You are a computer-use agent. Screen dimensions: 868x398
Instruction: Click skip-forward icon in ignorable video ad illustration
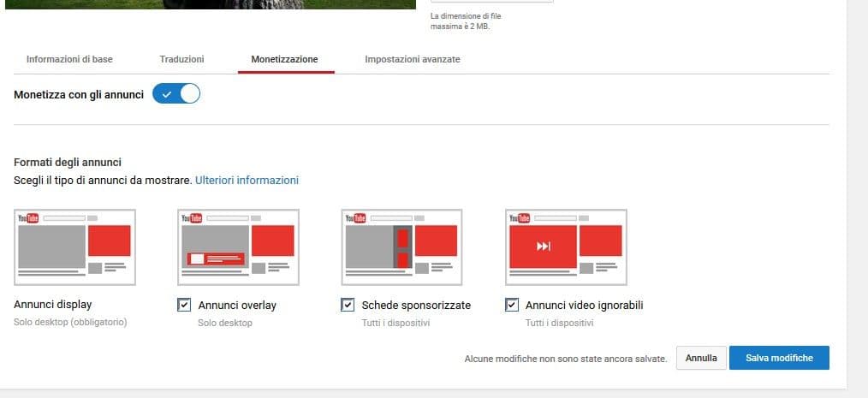[x=544, y=247]
